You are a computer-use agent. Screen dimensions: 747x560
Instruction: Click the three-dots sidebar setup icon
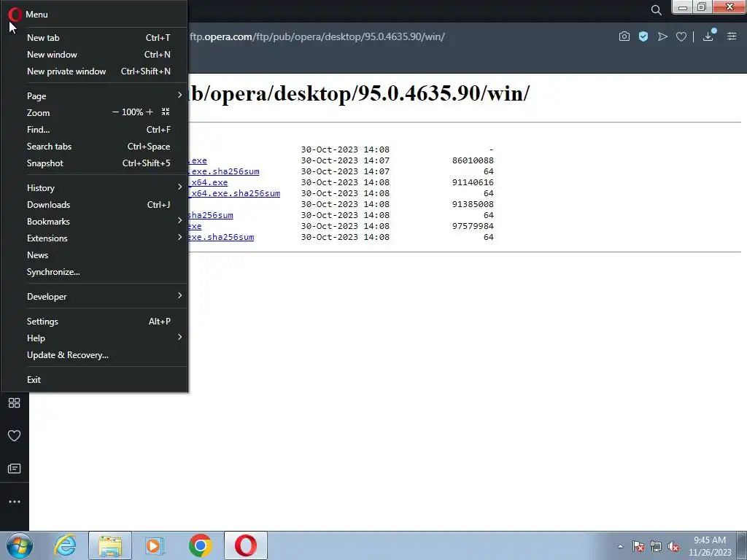point(15,502)
